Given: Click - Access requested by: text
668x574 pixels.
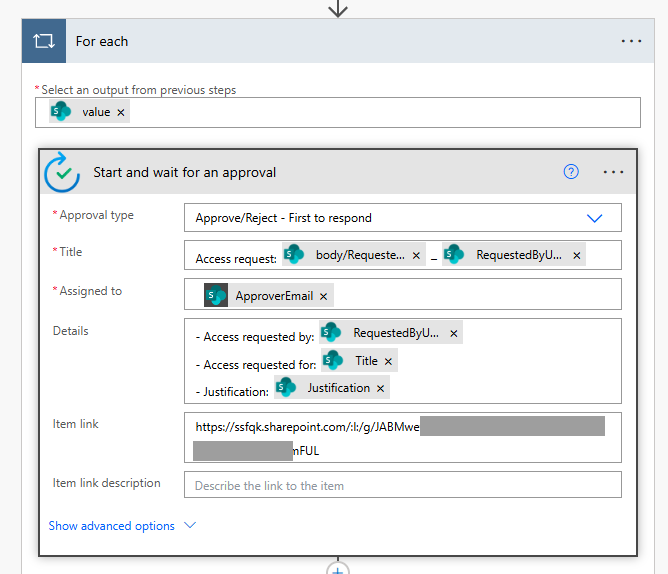Looking at the screenshot, I should [255, 337].
